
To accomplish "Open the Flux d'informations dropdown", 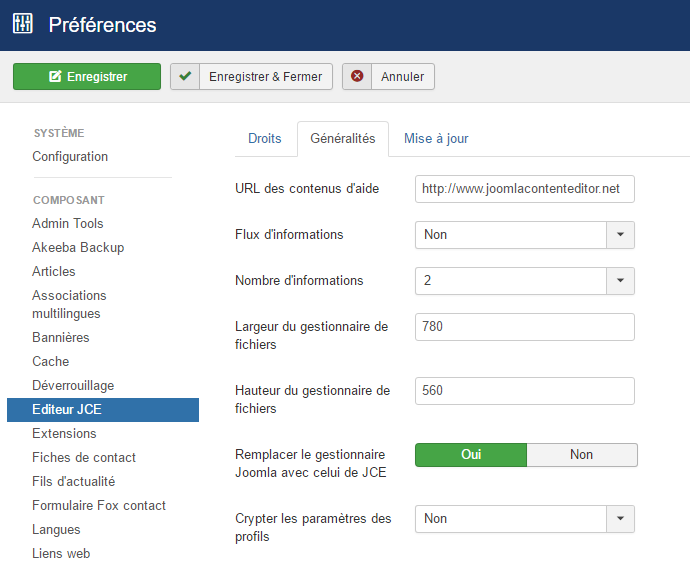I will [525, 235].
